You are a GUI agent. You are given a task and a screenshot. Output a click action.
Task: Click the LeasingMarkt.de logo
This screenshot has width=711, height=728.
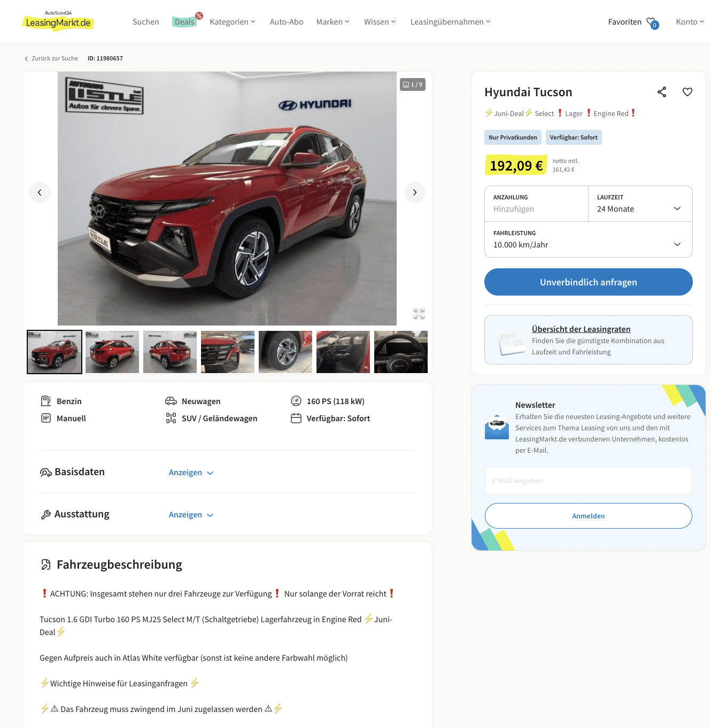tap(58, 21)
